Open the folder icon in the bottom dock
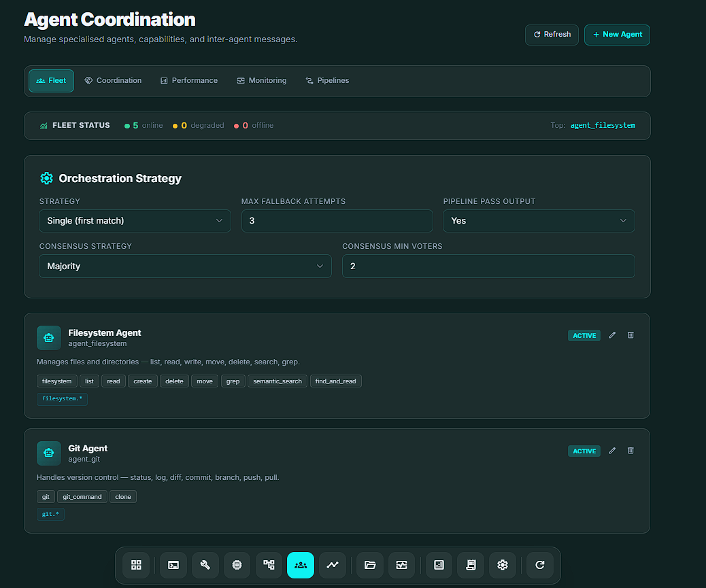Viewport: 706px width, 588px height. [370, 565]
